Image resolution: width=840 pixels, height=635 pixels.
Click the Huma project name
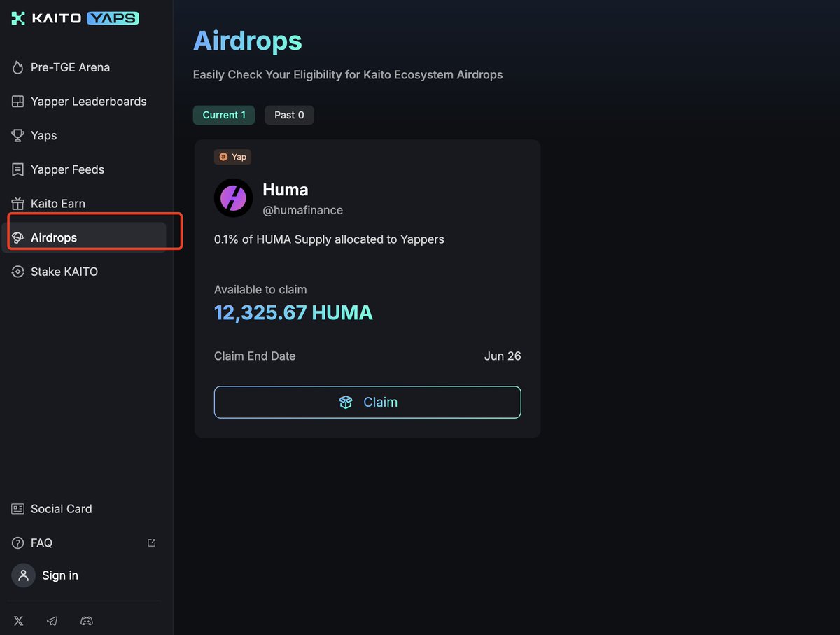pyautogui.click(x=286, y=189)
